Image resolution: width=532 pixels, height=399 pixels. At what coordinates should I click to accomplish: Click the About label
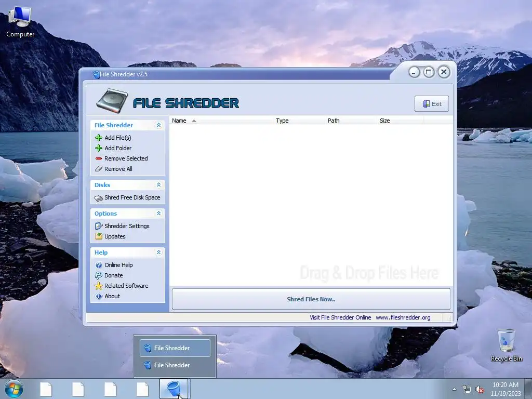coord(112,296)
